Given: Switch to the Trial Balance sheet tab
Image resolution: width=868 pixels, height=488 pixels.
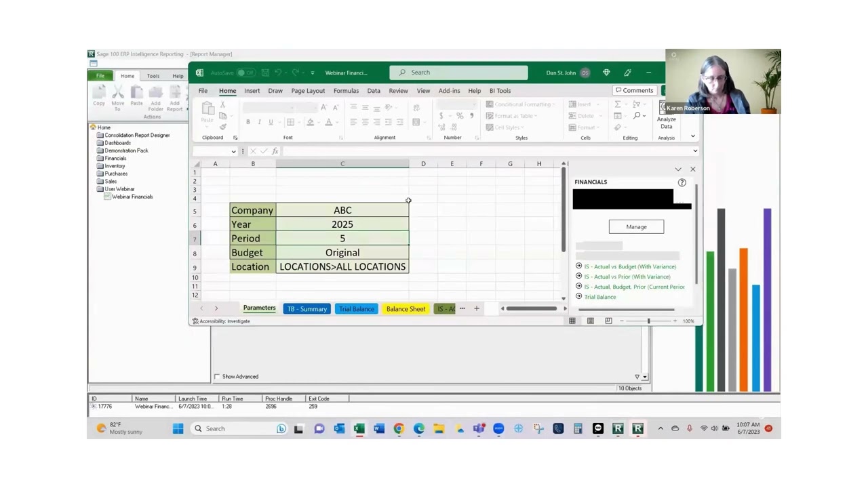Looking at the screenshot, I should 357,309.
